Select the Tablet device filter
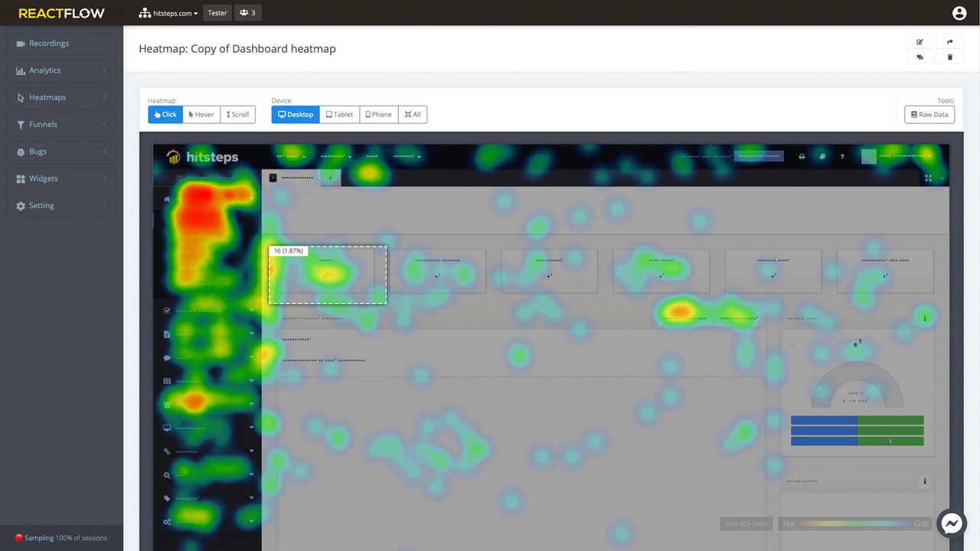 pyautogui.click(x=338, y=114)
